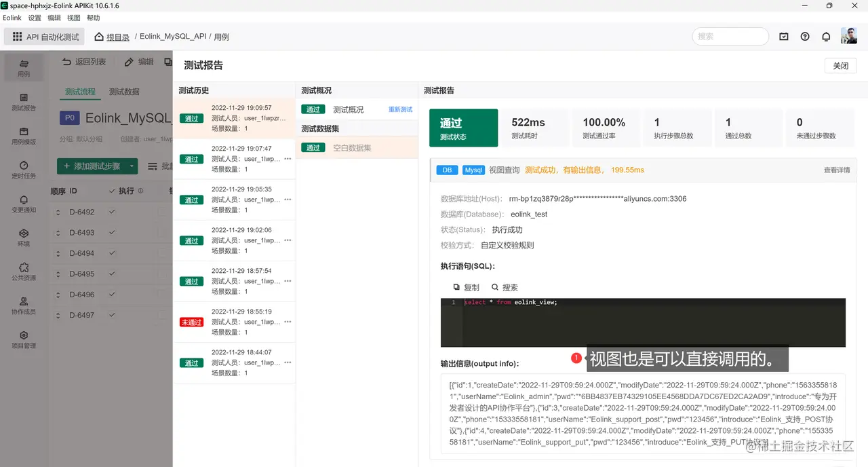This screenshot has width=868, height=467.
Task: Open more options for the 18:55:19 record
Action: click(288, 322)
